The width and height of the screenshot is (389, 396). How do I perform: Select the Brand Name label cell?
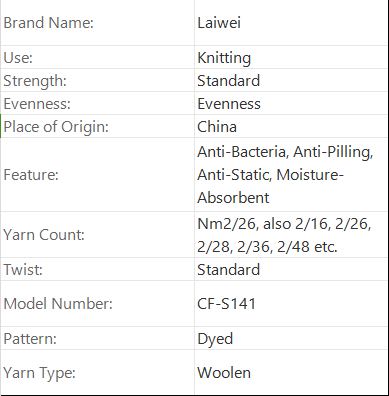point(97,23)
